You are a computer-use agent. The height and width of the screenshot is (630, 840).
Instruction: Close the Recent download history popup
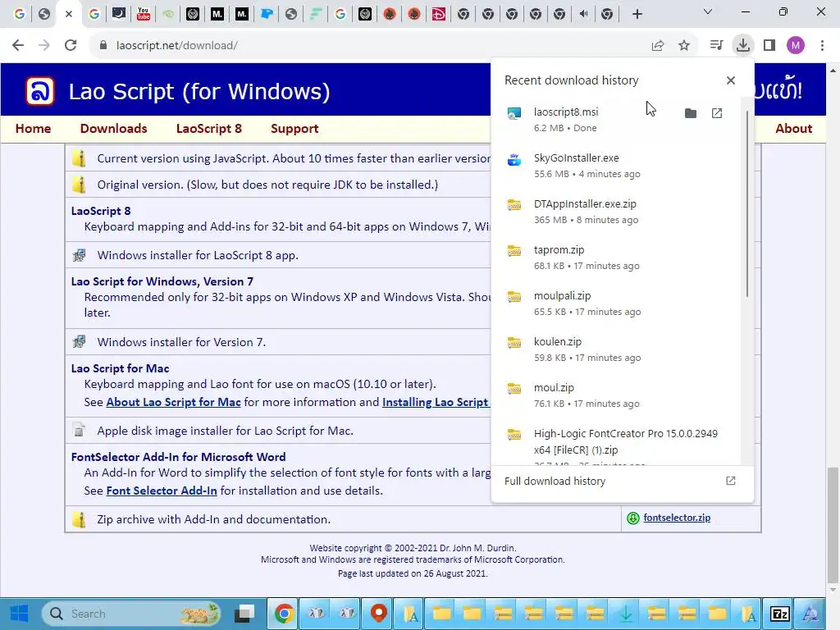tap(731, 80)
